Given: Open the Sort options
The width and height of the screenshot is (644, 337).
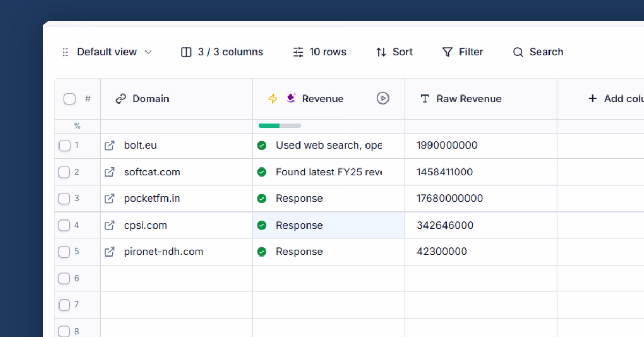Looking at the screenshot, I should [394, 52].
